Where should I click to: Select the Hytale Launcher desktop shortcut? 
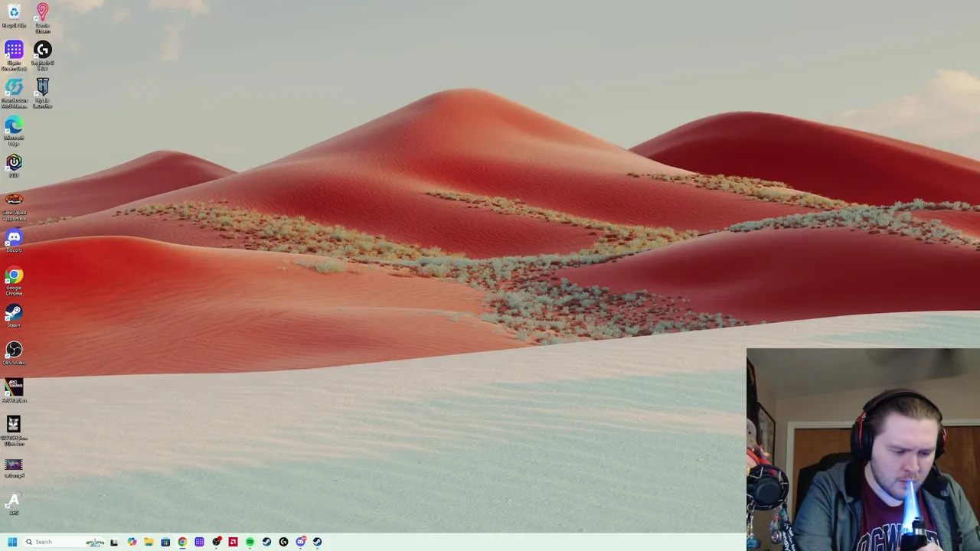click(42, 93)
